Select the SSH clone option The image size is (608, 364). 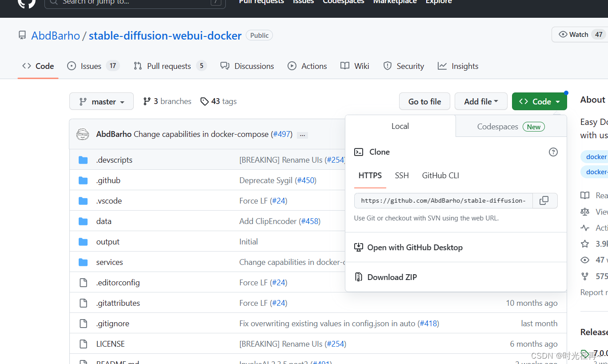pos(402,176)
